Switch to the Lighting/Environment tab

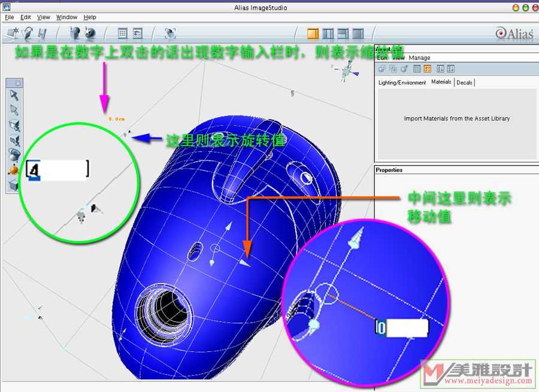[x=402, y=83]
